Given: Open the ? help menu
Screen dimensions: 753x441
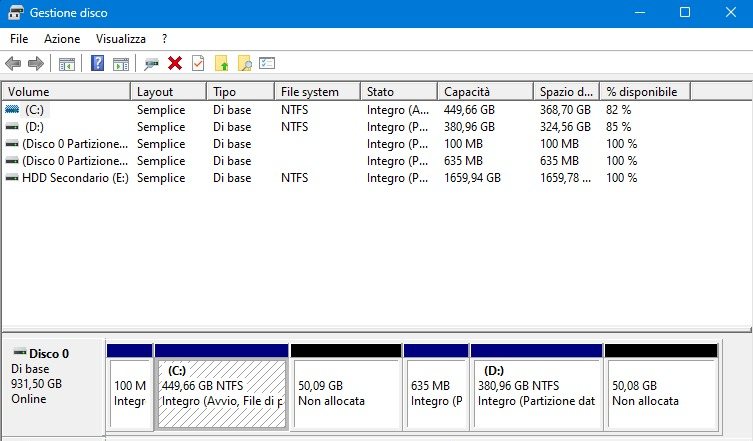Looking at the screenshot, I should coord(165,39).
